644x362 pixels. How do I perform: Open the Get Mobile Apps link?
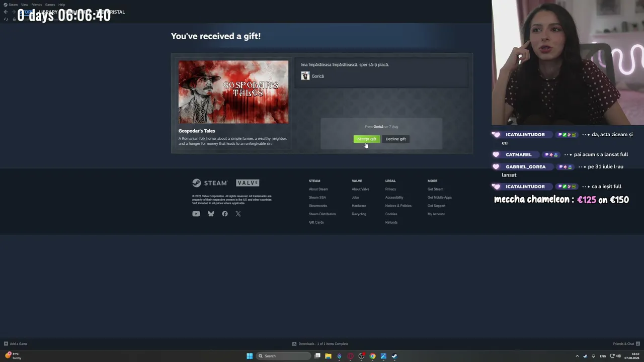click(x=440, y=198)
